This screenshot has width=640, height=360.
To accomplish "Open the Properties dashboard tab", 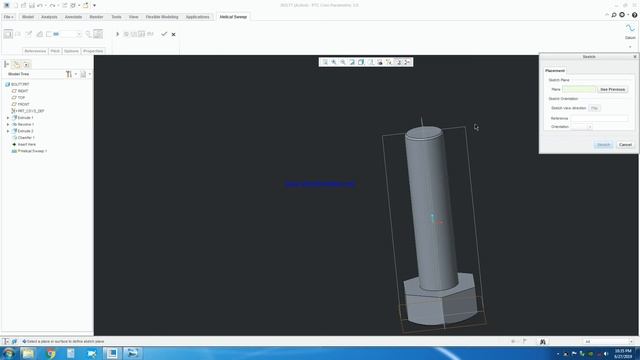I will click(93, 51).
